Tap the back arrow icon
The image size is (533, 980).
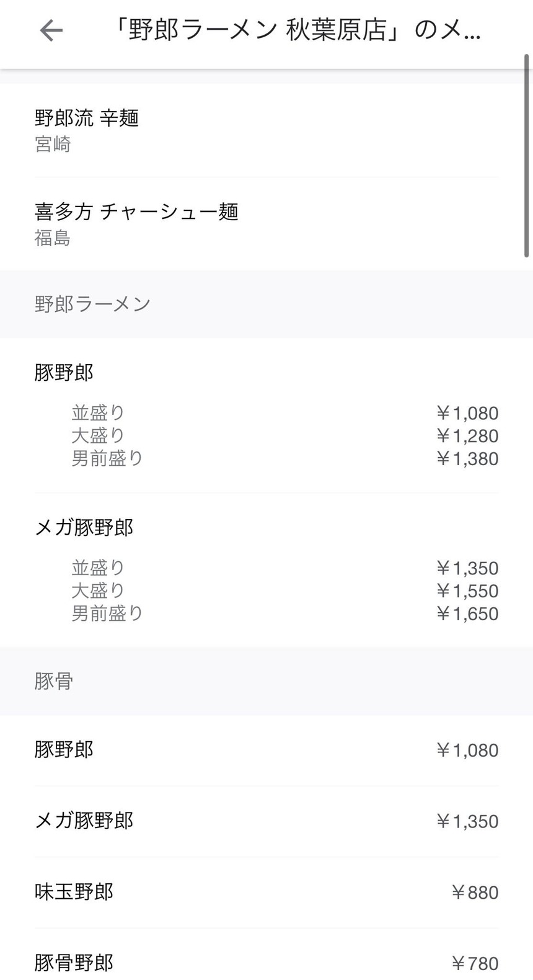pos(51,30)
